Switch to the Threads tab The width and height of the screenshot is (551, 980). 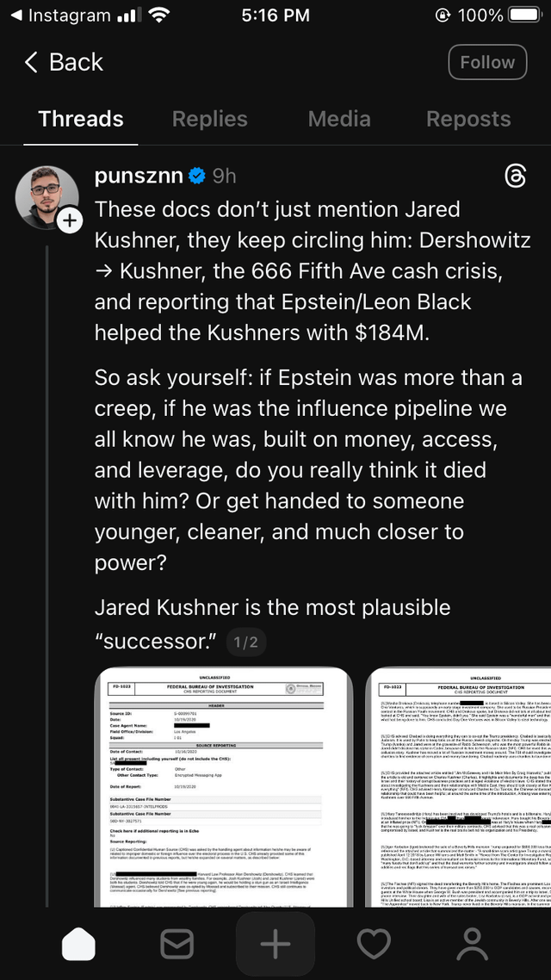81,119
